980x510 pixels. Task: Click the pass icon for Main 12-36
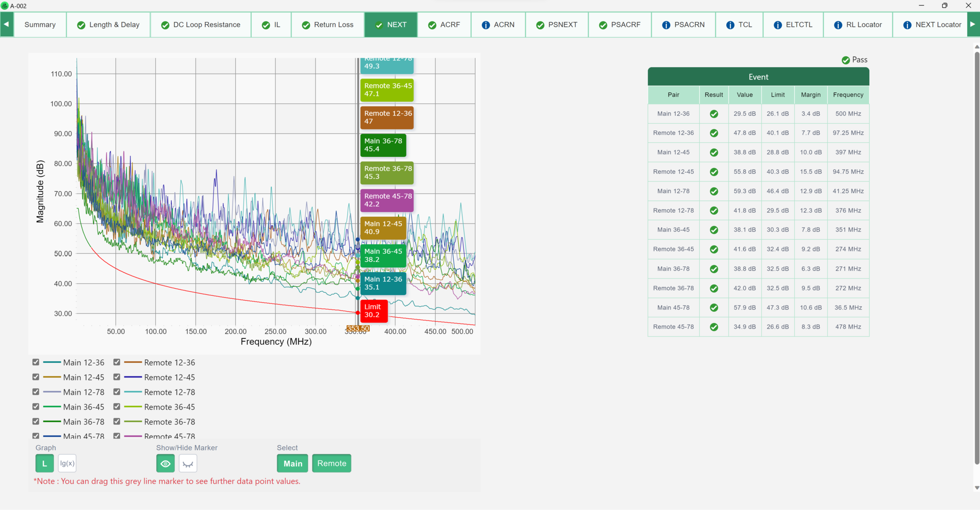point(714,114)
